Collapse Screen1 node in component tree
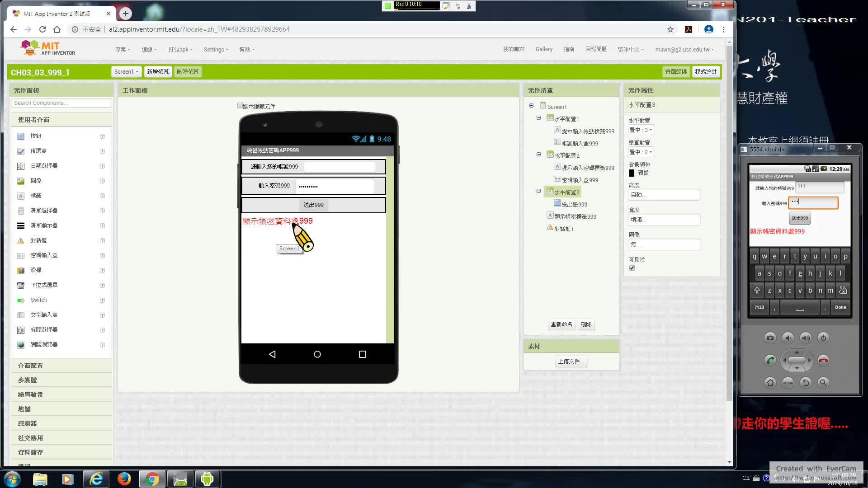The width and height of the screenshot is (868, 488). [x=531, y=106]
